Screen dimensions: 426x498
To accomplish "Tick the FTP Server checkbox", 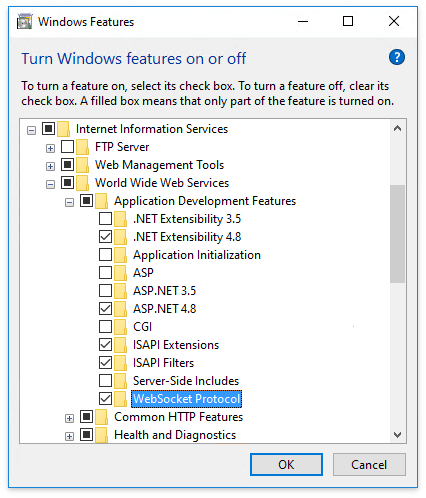I will 67,147.
